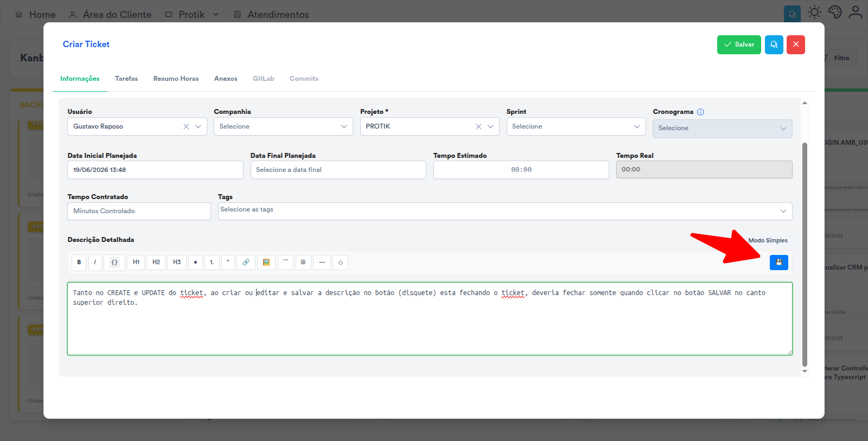Viewport: 868px width, 441px height.
Task: Clear the Usuário selection Gustavo Raposo
Action: tap(186, 126)
